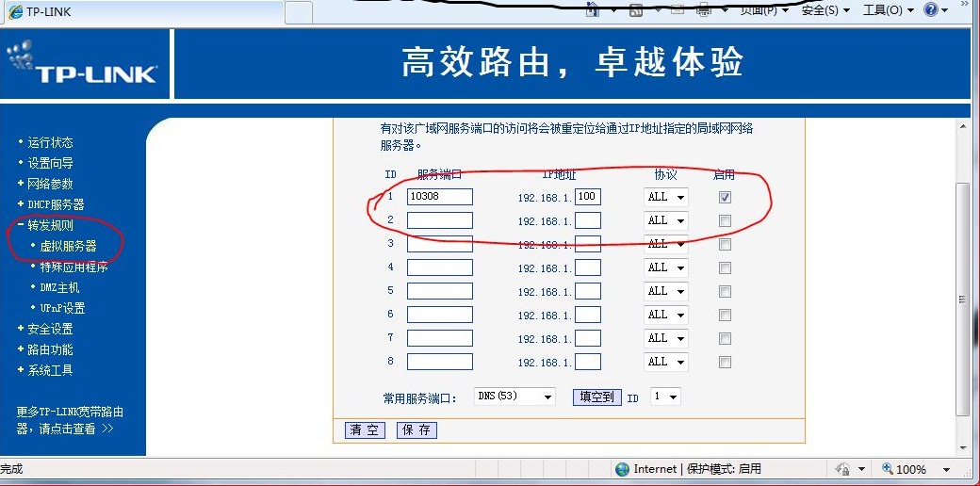
Task: Select 特殊应用程序 in the sidebar
Action: 73,267
